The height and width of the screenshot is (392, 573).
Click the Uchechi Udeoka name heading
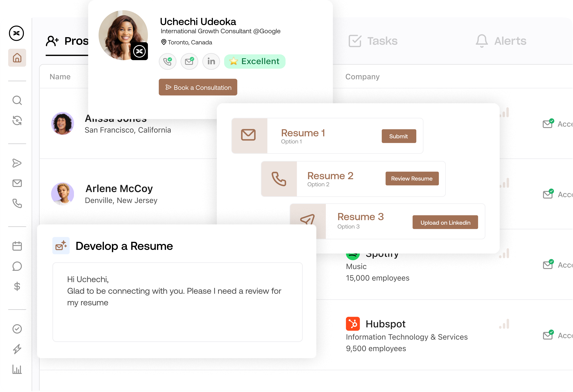pyautogui.click(x=198, y=22)
